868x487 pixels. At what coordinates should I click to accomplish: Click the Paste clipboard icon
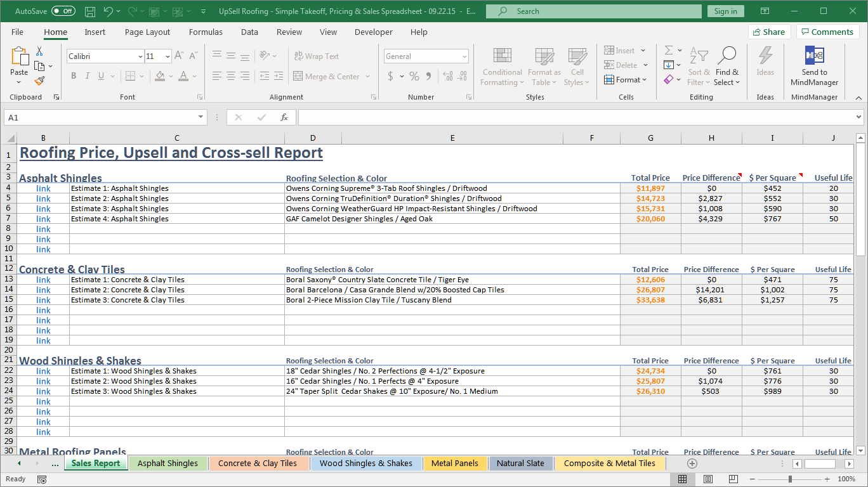[19, 56]
